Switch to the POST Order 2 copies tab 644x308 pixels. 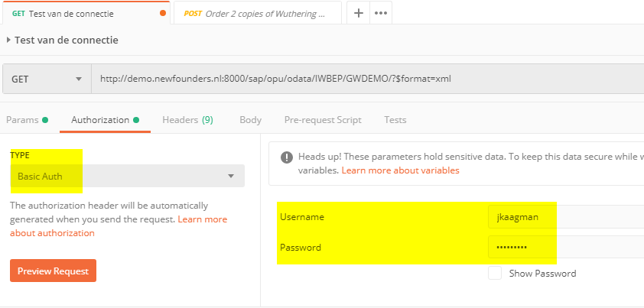pos(257,14)
